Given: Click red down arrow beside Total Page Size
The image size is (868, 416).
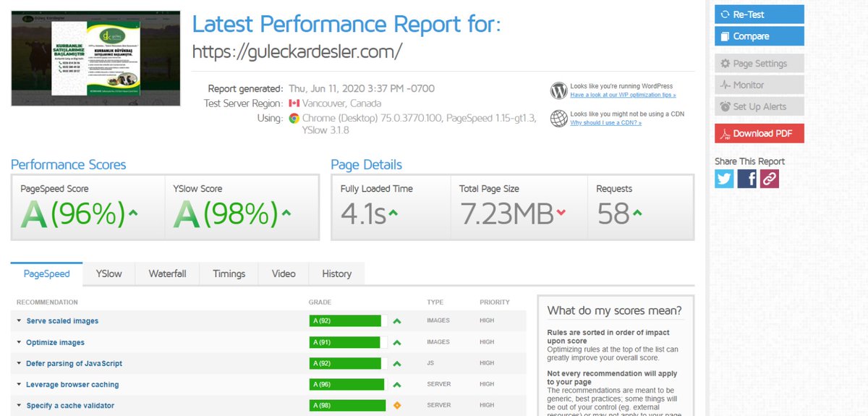Looking at the screenshot, I should click(561, 213).
